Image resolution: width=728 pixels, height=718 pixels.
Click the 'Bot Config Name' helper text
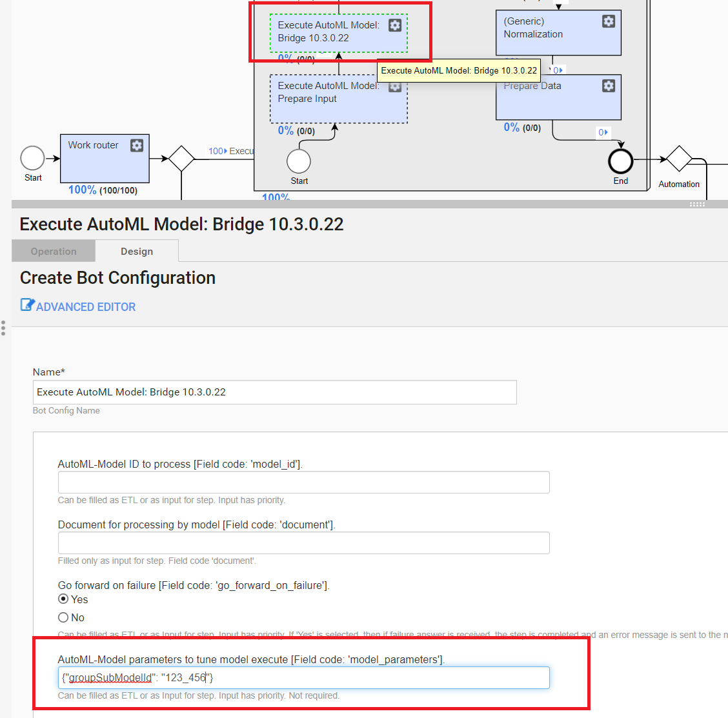point(66,410)
